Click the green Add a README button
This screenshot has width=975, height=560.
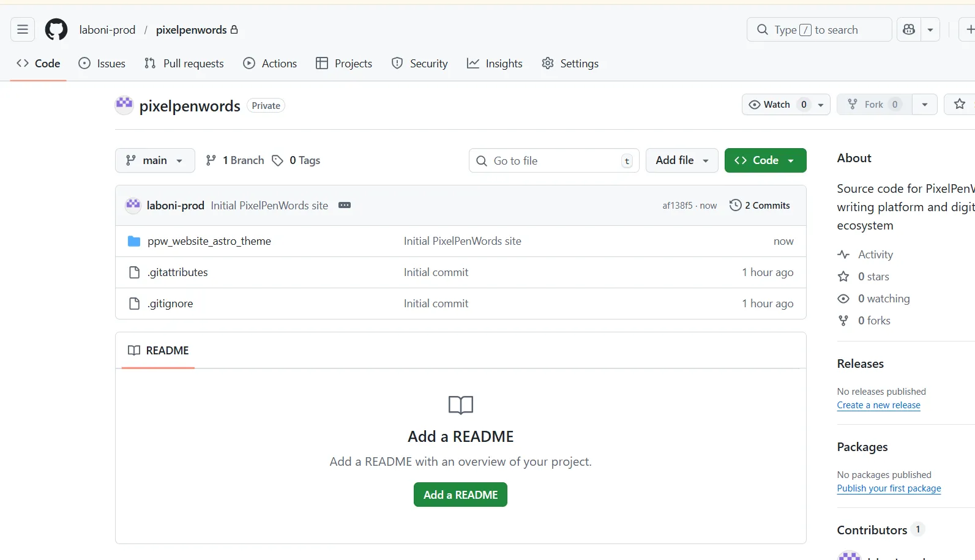pyautogui.click(x=460, y=495)
